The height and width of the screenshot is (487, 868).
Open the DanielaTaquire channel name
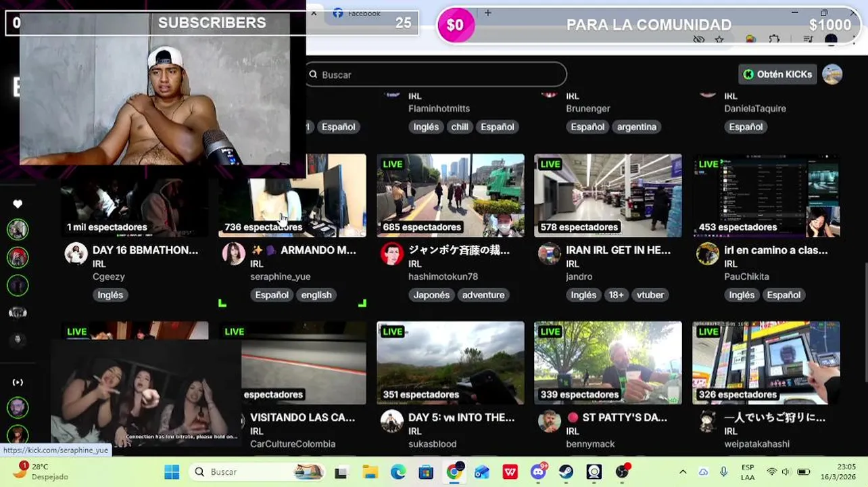click(x=755, y=108)
